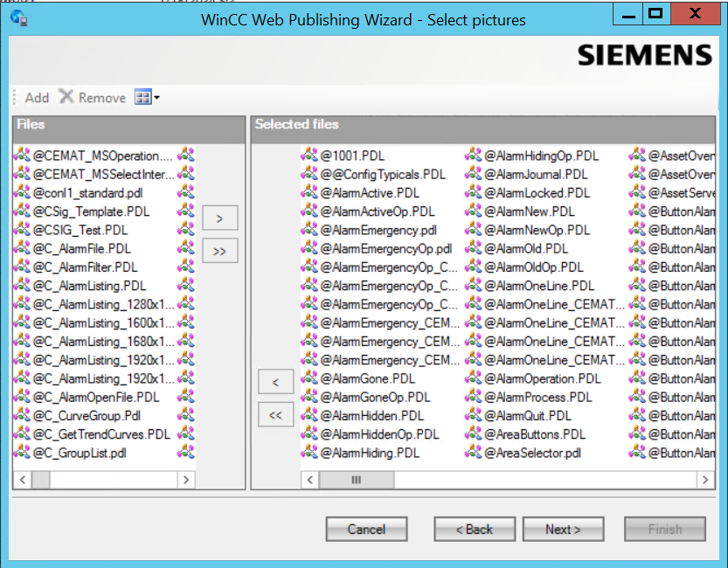Image resolution: width=728 pixels, height=568 pixels.
Task: Click the double right arrow add-all button
Action: [x=220, y=251]
